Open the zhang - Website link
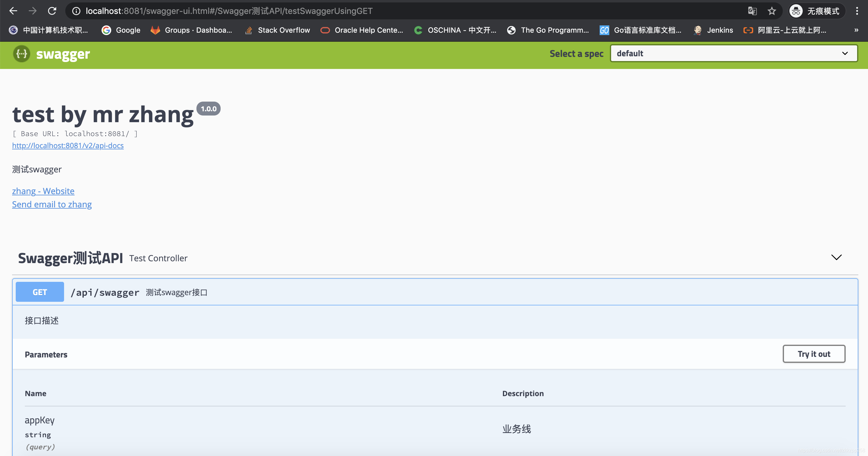Viewport: 868px width, 456px height. click(x=43, y=191)
